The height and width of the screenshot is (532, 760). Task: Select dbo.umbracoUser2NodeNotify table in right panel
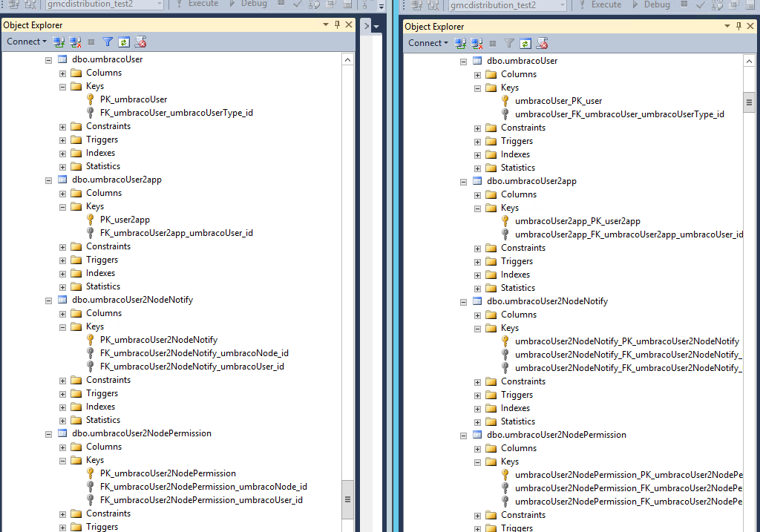(547, 301)
